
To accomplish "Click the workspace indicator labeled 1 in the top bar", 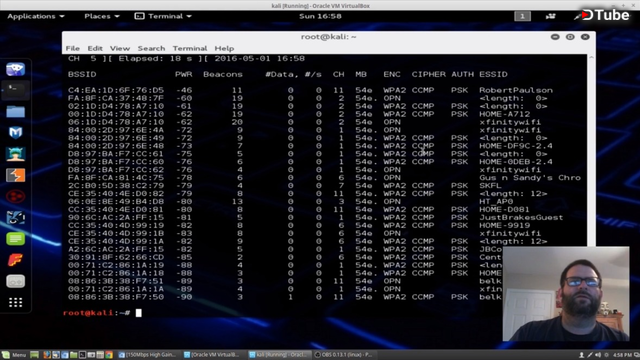I will coord(522,16).
